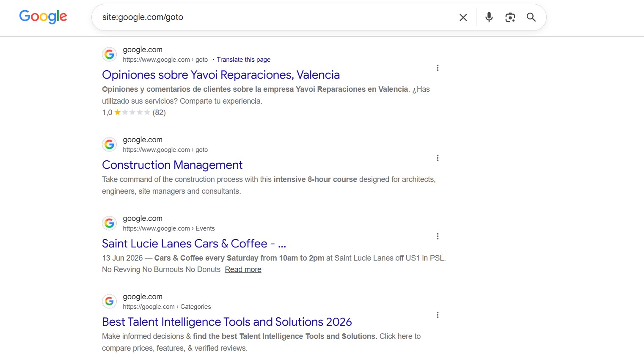The width and height of the screenshot is (644, 360).
Task: Click 'Make informed decisions' snippet text
Action: [143, 336]
